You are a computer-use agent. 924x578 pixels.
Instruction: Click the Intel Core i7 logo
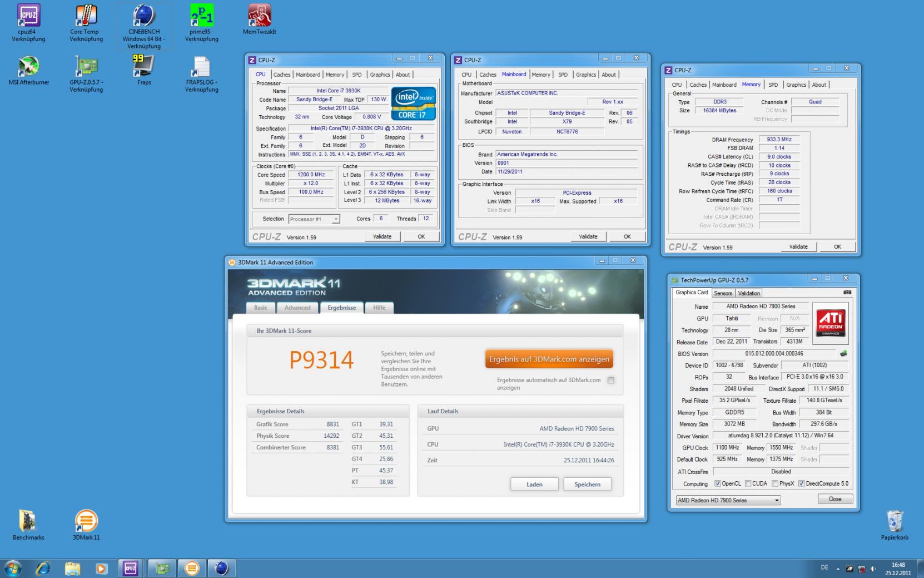(x=413, y=103)
